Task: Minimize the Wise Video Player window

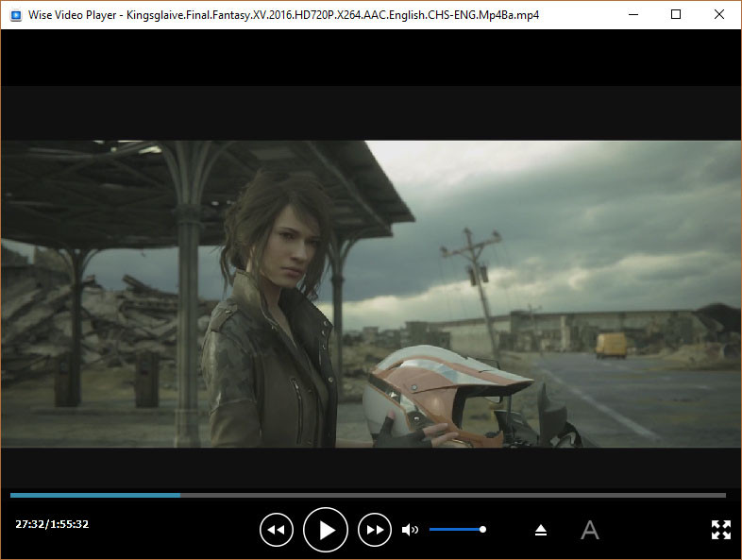Action: (x=633, y=15)
